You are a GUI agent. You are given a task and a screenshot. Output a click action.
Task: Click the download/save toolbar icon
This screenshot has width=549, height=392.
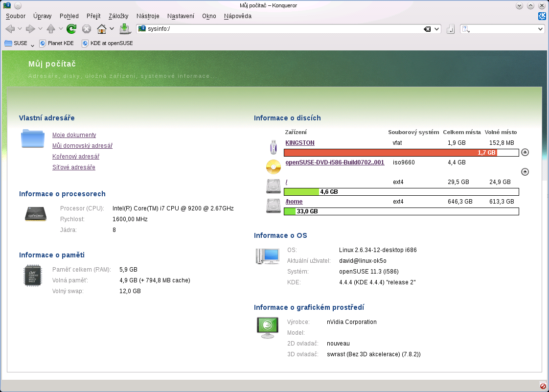(125, 29)
